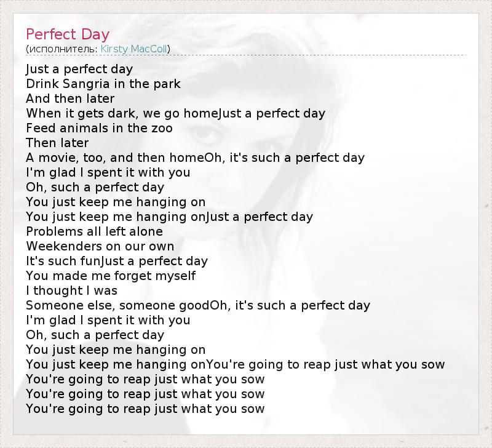Click the 'I thought I was' lyric
Viewport: 492px width, 448px height.
point(71,290)
